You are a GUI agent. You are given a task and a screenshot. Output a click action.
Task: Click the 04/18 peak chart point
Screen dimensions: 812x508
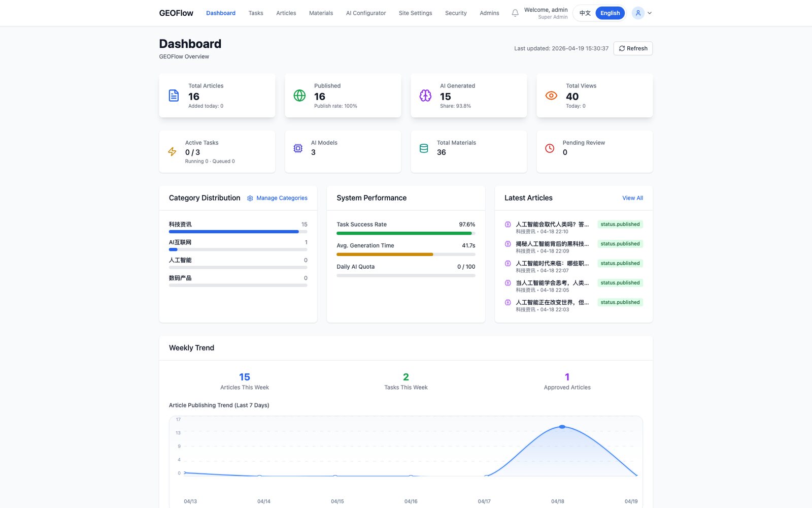562,427
